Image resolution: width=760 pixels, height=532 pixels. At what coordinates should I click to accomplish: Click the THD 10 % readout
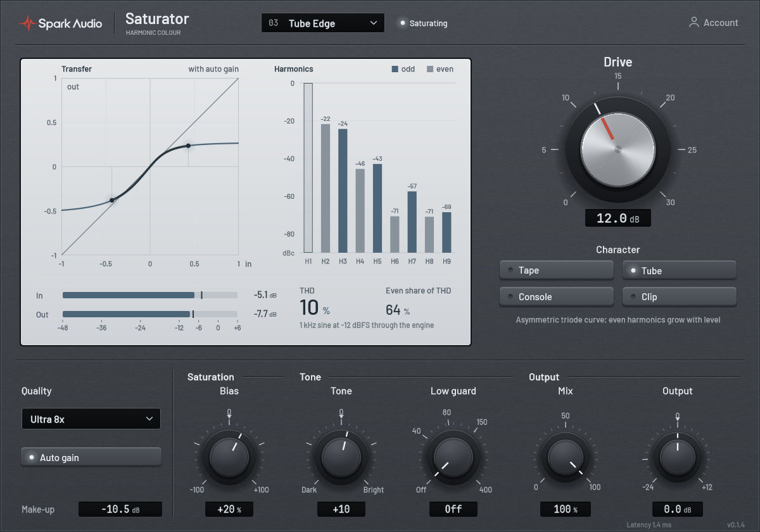pyautogui.click(x=315, y=308)
